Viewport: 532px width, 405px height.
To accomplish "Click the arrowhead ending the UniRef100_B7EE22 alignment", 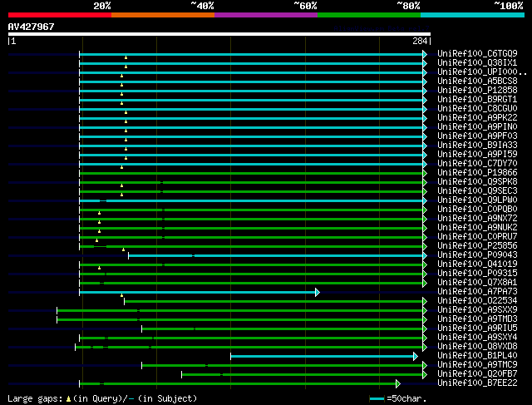I will [398, 383].
